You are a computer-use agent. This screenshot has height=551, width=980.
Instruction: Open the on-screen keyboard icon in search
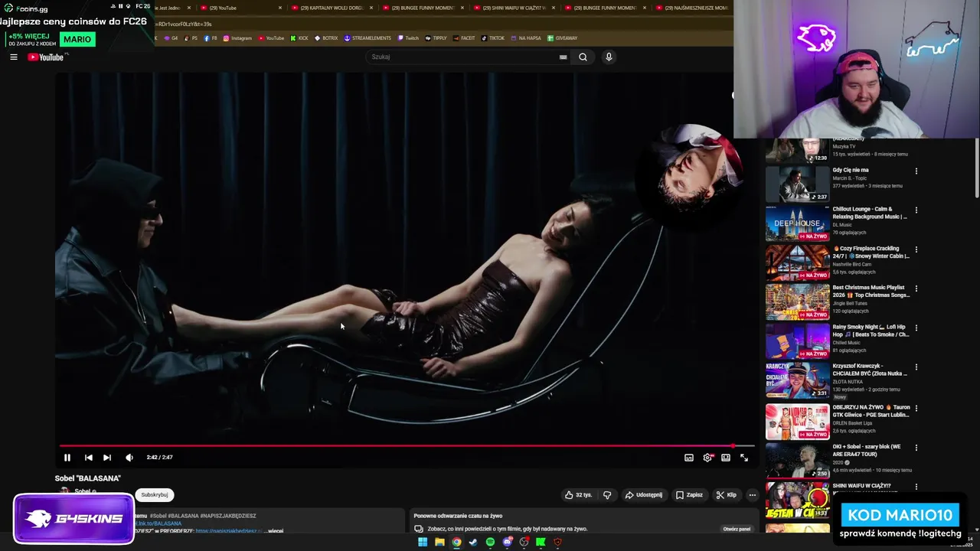click(x=563, y=57)
